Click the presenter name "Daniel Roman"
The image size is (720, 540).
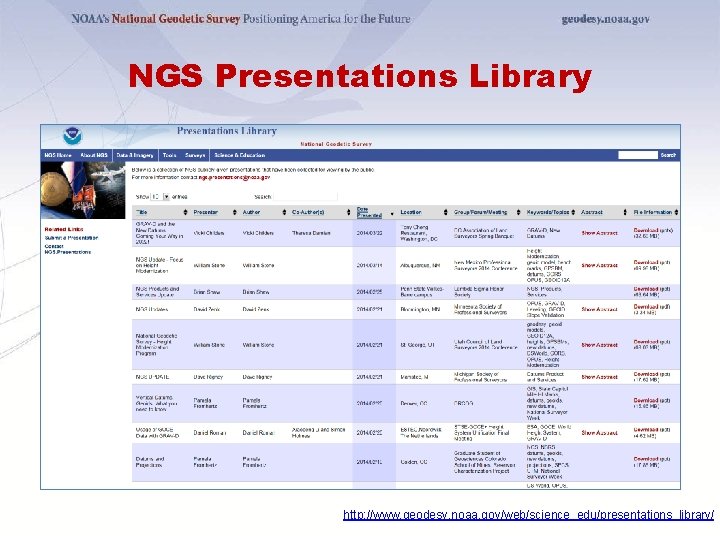(x=210, y=433)
